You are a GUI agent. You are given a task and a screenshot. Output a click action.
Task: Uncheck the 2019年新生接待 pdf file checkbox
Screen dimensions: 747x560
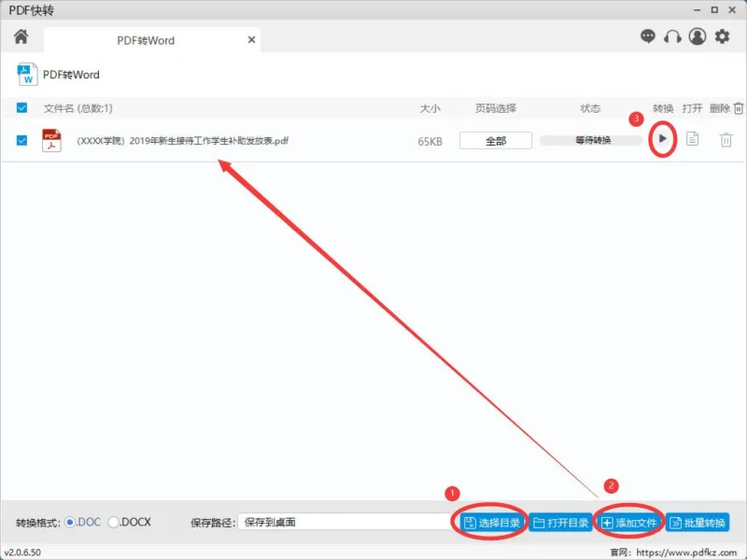coord(21,141)
